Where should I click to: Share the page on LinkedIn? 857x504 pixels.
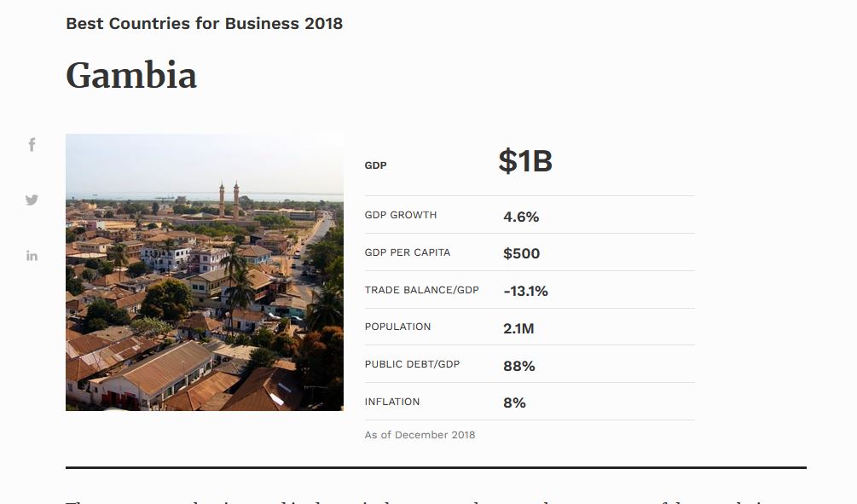click(x=32, y=256)
